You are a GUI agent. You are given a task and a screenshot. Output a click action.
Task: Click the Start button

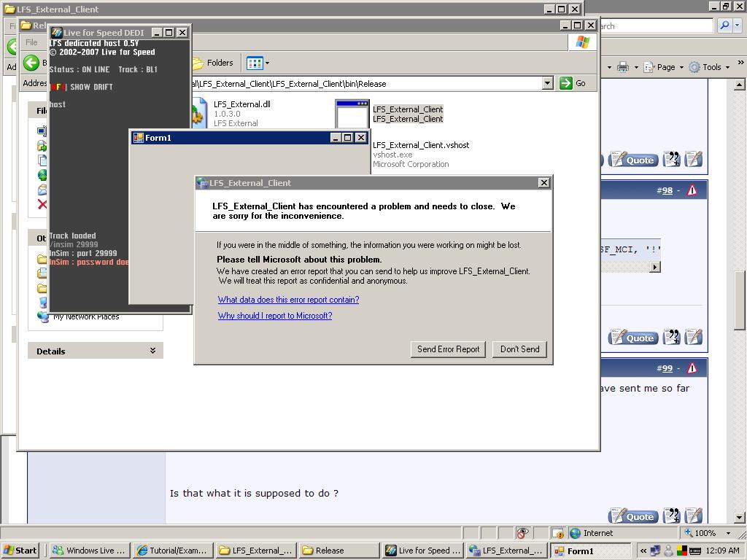coord(20,551)
